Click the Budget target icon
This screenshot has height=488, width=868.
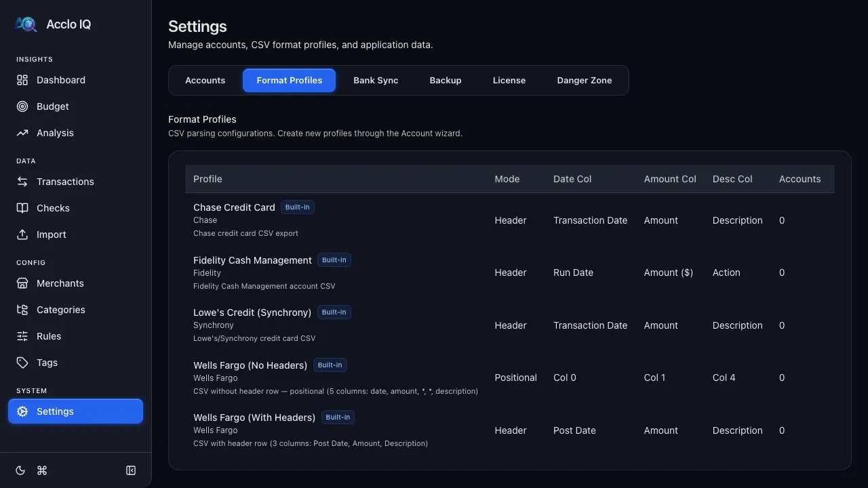[x=22, y=106]
